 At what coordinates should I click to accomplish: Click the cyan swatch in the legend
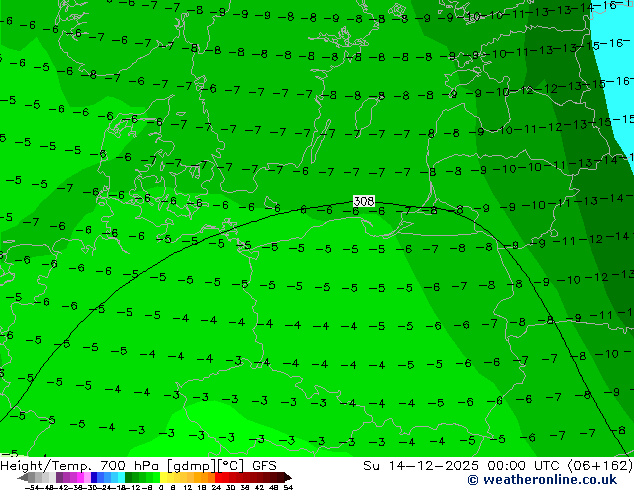(x=121, y=477)
